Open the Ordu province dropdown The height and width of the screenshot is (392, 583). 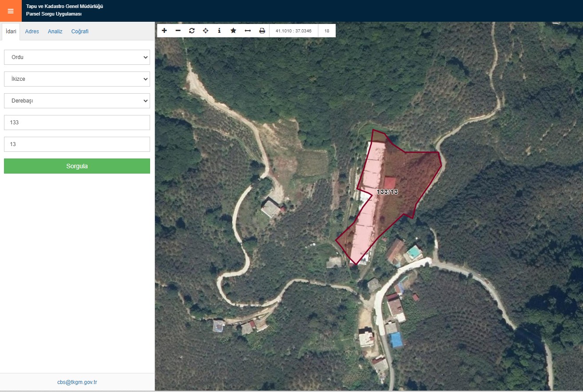pos(77,57)
